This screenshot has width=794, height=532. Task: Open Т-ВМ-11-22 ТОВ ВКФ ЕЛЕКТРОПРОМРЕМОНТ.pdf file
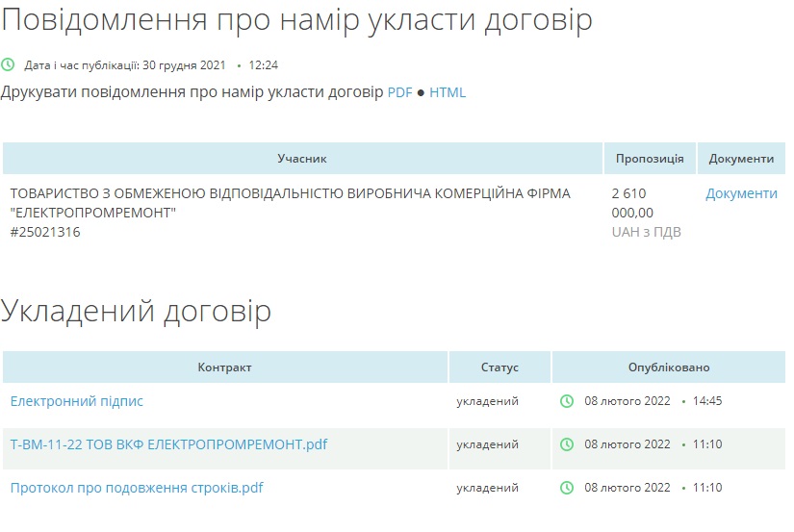168,444
